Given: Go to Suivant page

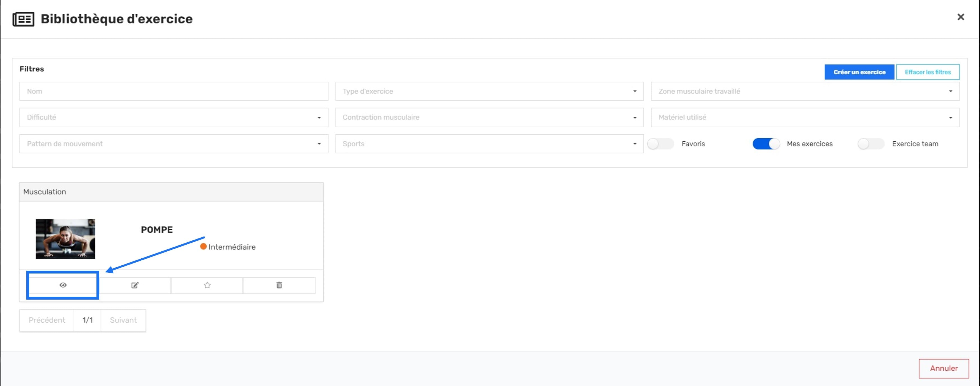Looking at the screenshot, I should click(x=123, y=320).
